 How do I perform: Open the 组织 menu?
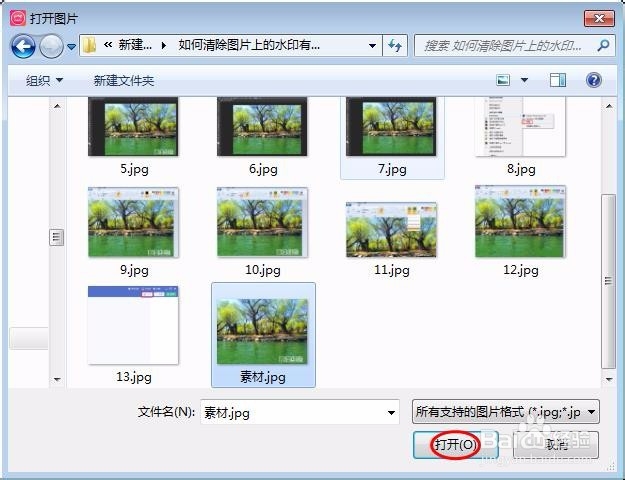point(44,81)
